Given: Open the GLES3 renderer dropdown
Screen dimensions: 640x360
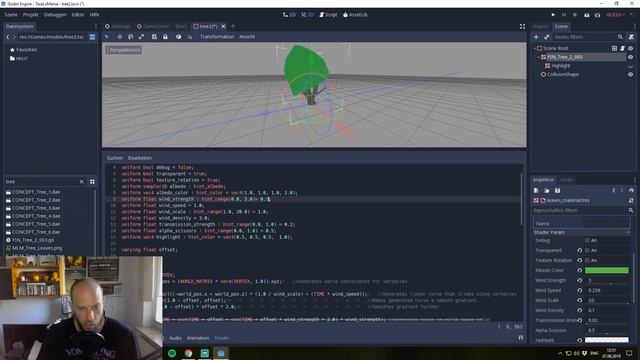Looking at the screenshot, I should click(x=616, y=15).
